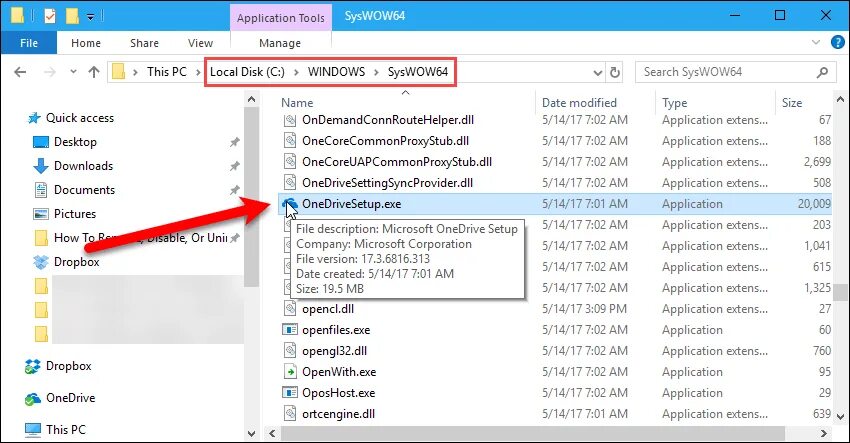
Task: Go up one folder level
Action: coord(94,72)
